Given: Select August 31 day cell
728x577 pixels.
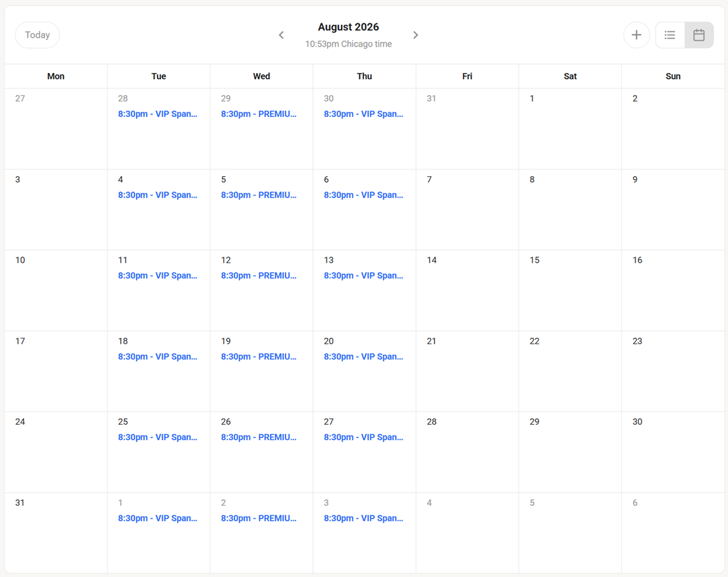Looking at the screenshot, I should (x=56, y=533).
